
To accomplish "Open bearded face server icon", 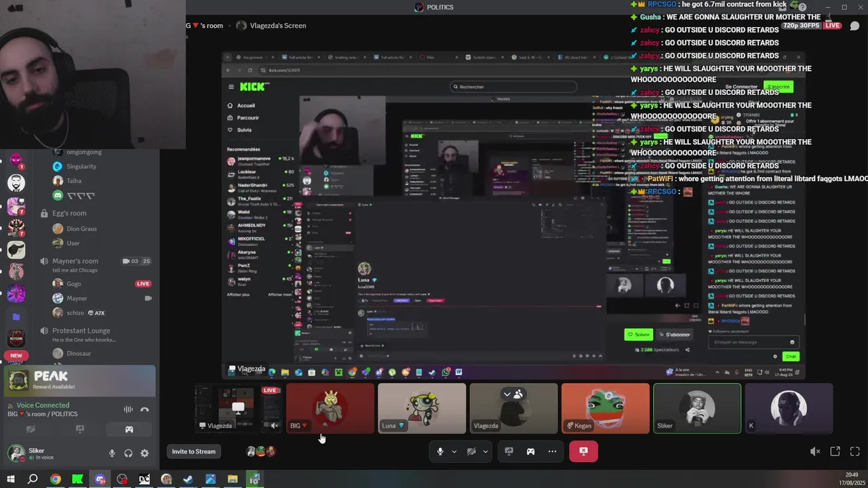I will pyautogui.click(x=16, y=182).
